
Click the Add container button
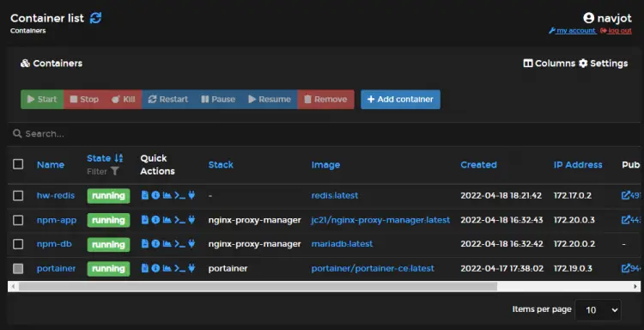[400, 100]
